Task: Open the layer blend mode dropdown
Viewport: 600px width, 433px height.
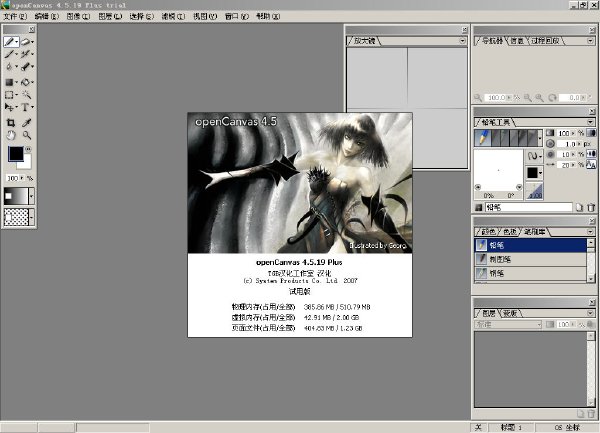Action: [x=508, y=324]
